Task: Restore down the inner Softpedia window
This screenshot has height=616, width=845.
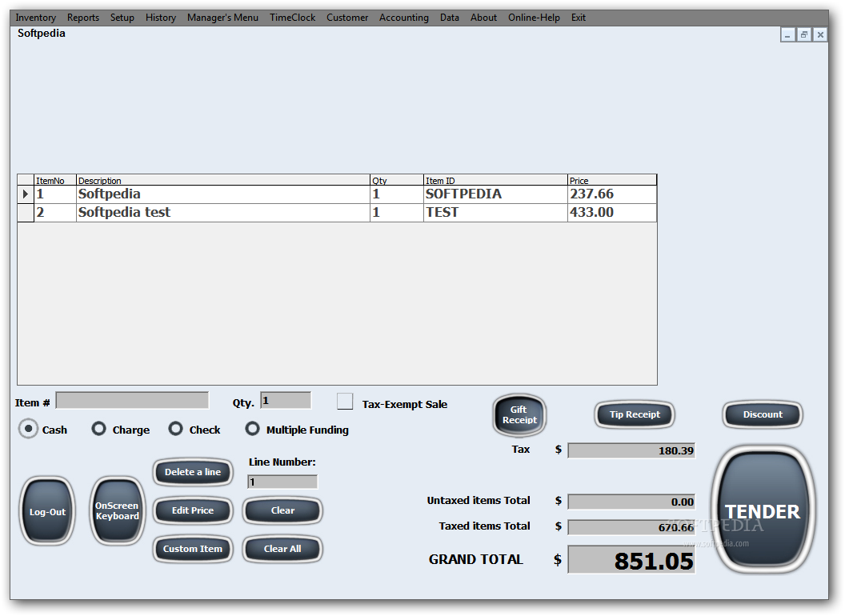Action: [804, 35]
